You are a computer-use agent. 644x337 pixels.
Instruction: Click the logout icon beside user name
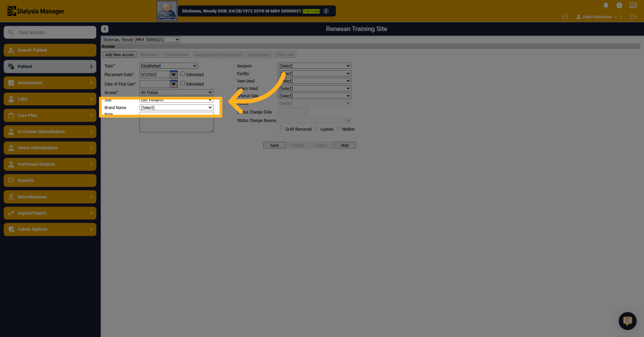(633, 17)
